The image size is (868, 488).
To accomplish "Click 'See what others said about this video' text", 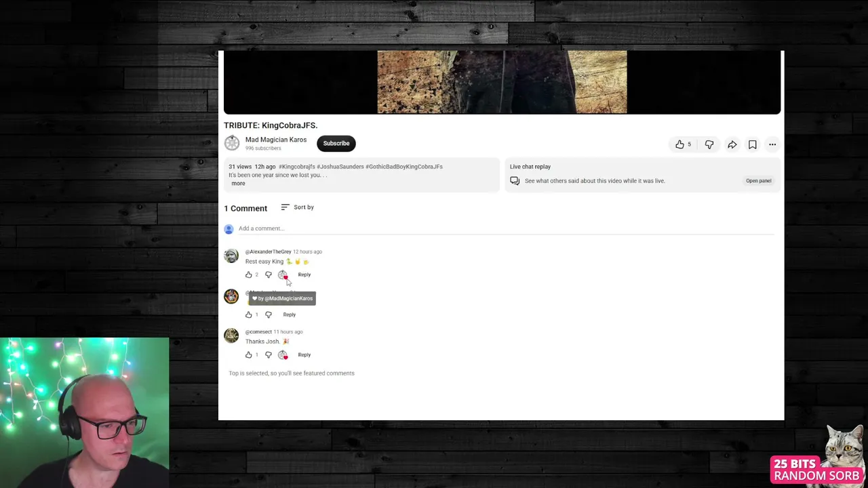I will [595, 181].
